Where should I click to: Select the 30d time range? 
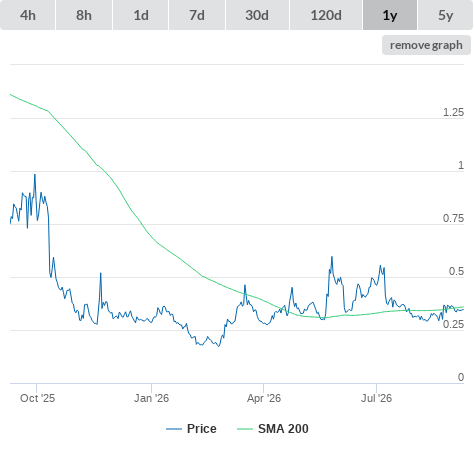[x=257, y=15]
